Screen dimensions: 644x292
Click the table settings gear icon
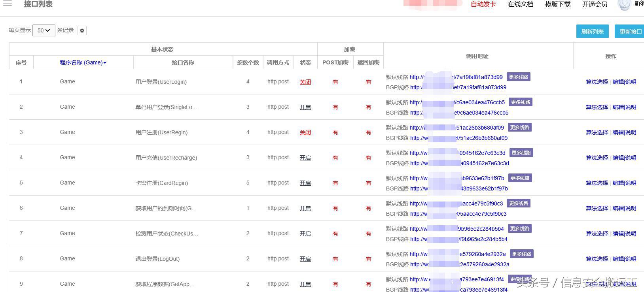pyautogui.click(x=82, y=30)
